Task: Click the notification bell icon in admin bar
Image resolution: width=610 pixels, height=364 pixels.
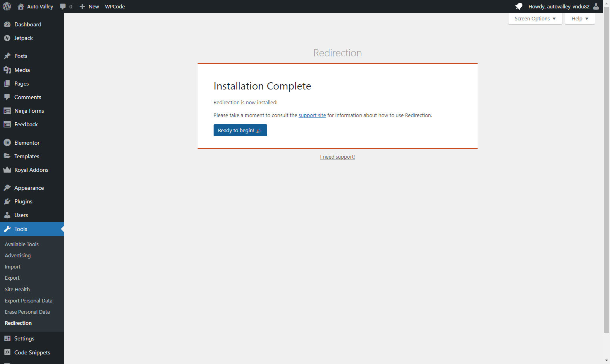Action: (519, 6)
